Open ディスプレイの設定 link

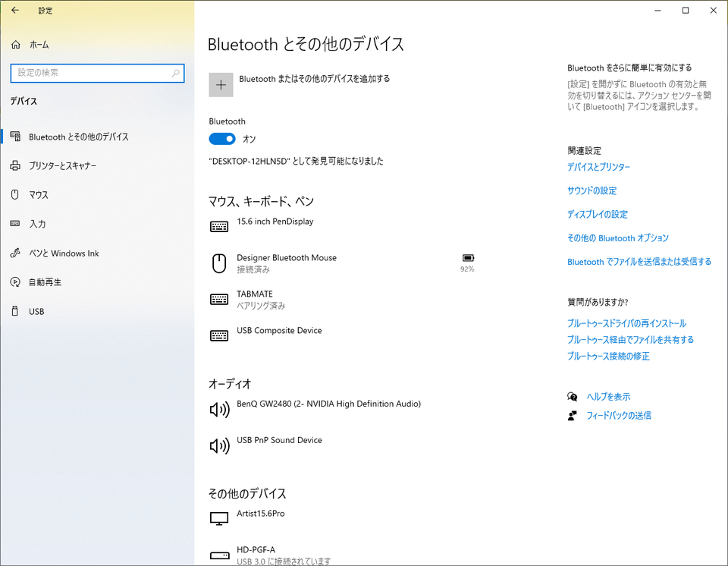(598, 214)
